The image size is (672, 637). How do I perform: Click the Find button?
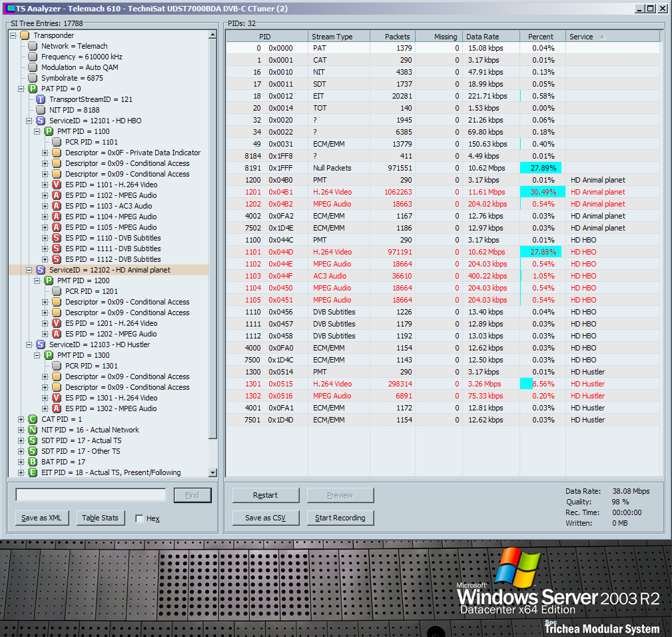(192, 495)
